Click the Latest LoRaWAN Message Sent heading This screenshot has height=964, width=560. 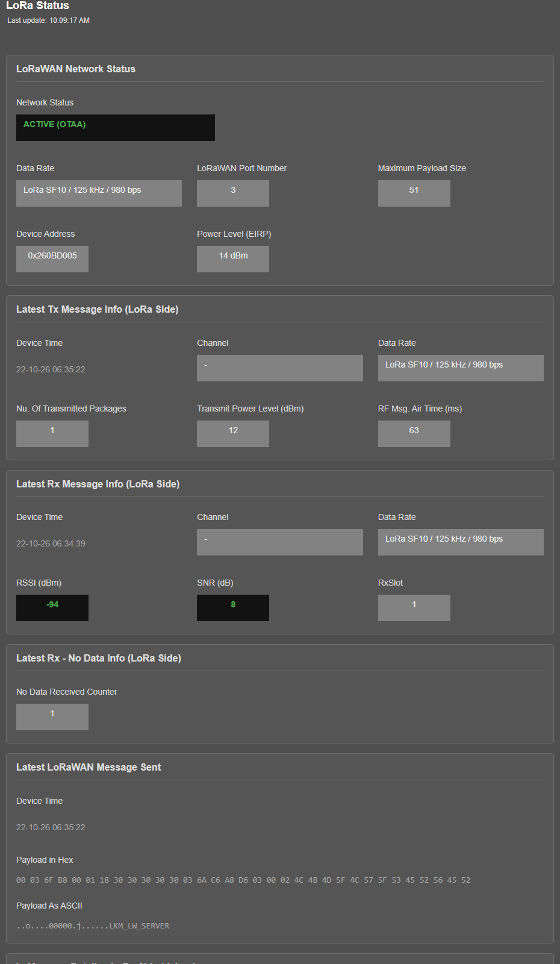89,768
